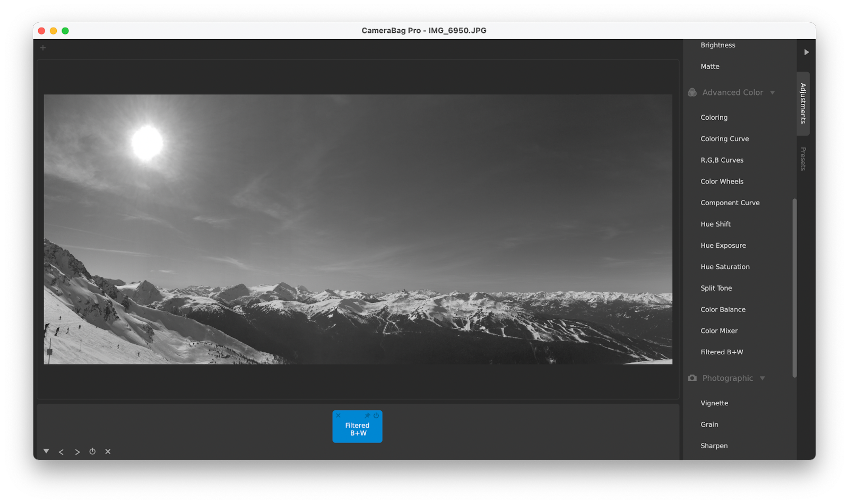
Task: Collapse the Advanced Color section
Action: 774,92
